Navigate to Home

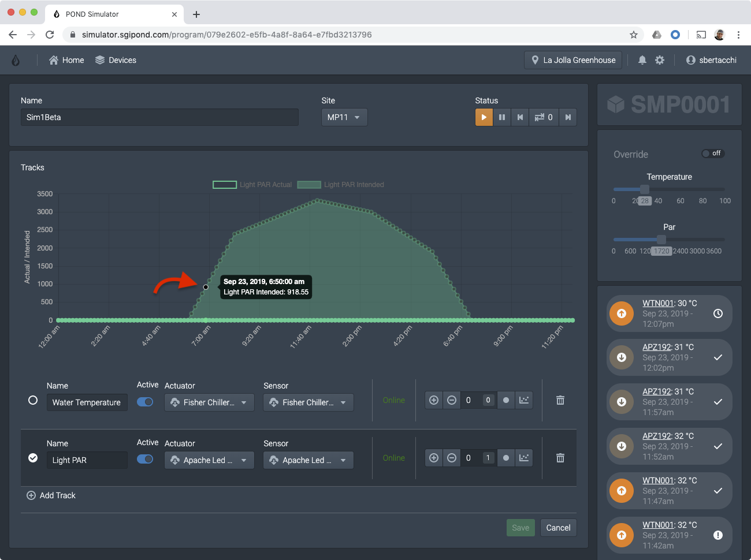66,59
